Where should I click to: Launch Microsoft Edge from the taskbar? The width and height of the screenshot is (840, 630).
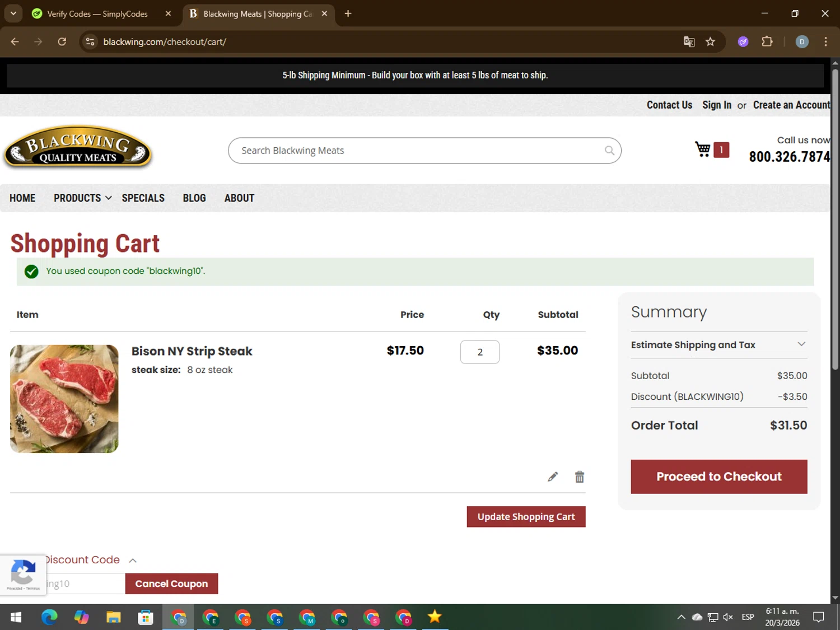pos(49,617)
